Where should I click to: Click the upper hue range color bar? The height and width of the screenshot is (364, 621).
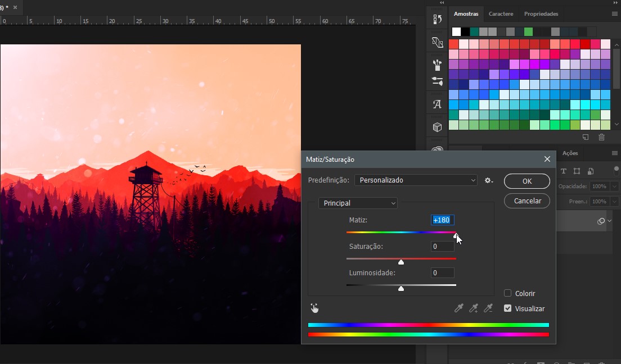click(429, 325)
